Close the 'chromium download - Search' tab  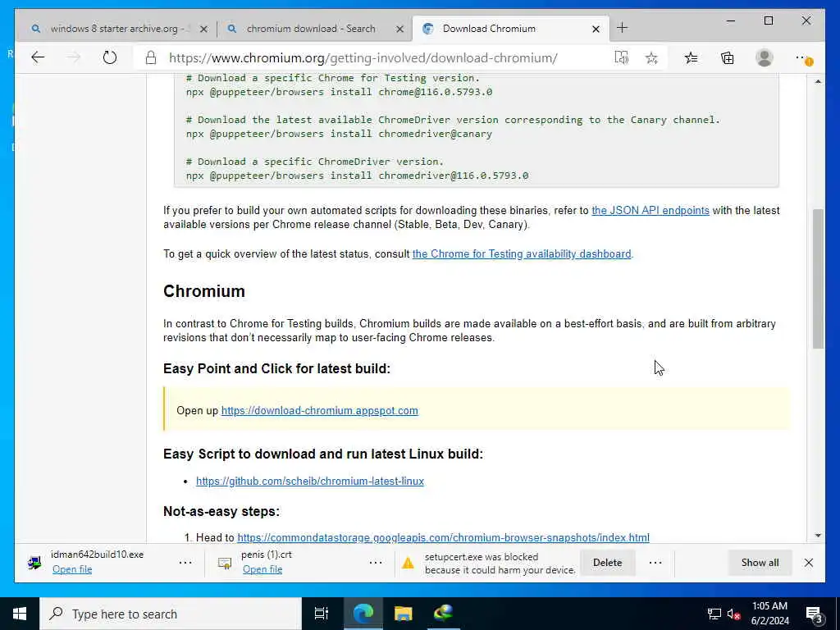pyautogui.click(x=399, y=29)
